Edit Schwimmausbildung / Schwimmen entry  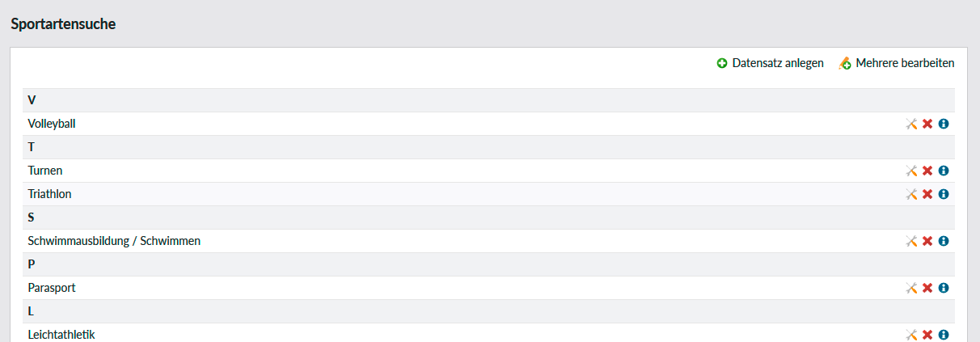click(x=911, y=241)
